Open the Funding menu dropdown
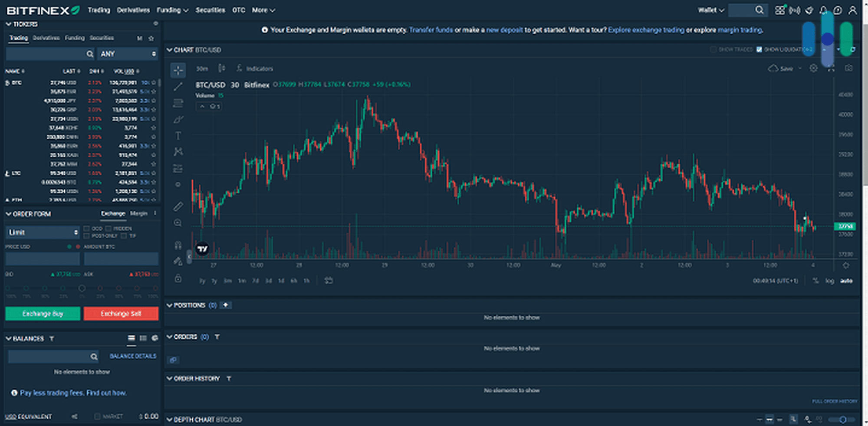The image size is (868, 426). click(x=172, y=10)
